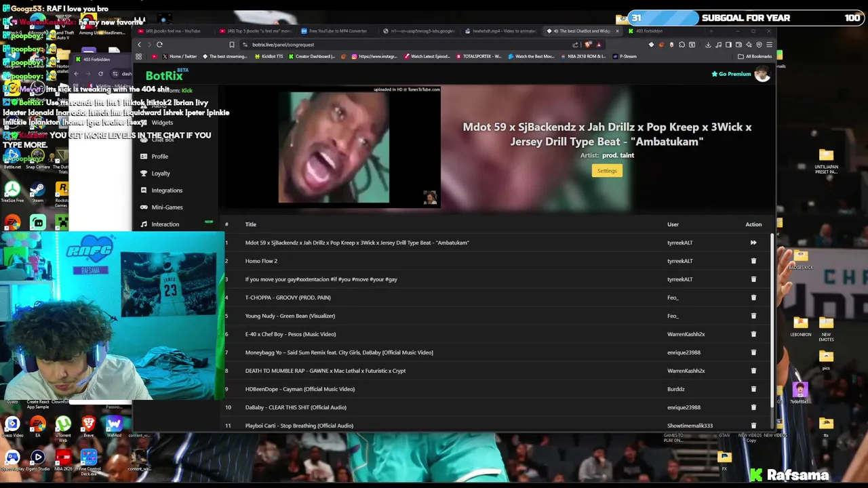Viewport: 868px width, 488px height.
Task: Open the All Bookmarks folder
Action: 755,56
